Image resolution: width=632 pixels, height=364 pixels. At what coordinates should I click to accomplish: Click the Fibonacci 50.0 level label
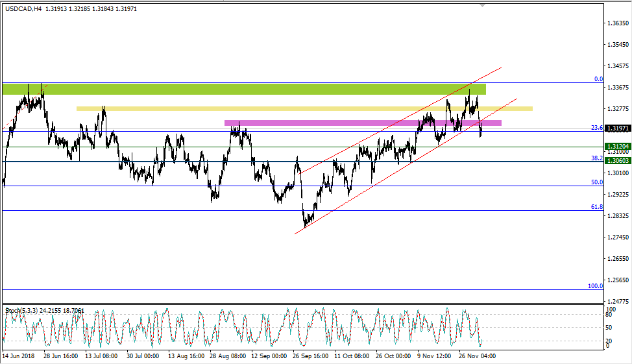point(597,182)
